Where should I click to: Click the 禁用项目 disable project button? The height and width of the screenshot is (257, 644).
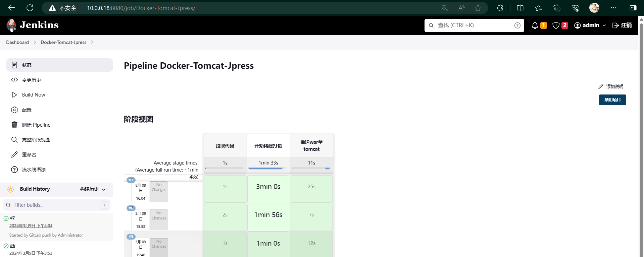coord(612,100)
